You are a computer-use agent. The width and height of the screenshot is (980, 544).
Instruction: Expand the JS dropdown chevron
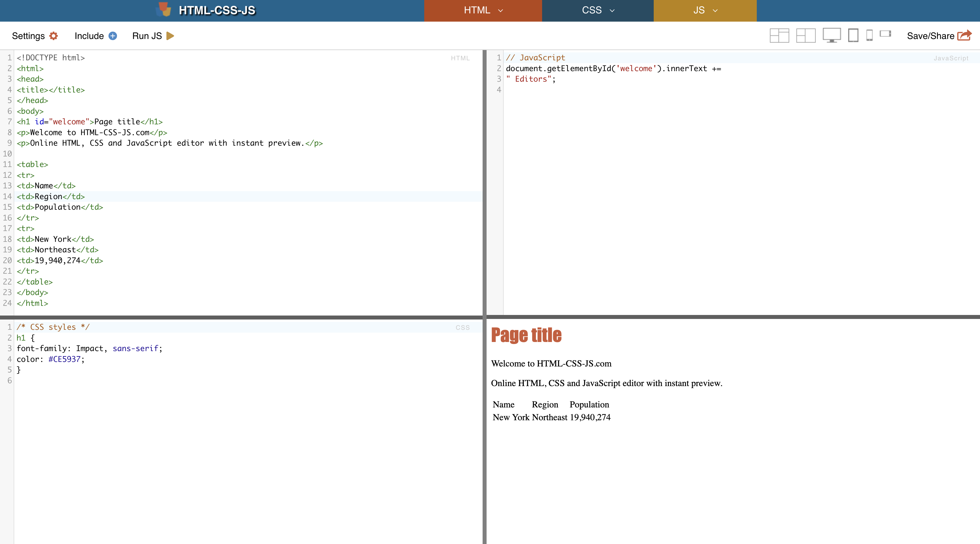pyautogui.click(x=715, y=11)
